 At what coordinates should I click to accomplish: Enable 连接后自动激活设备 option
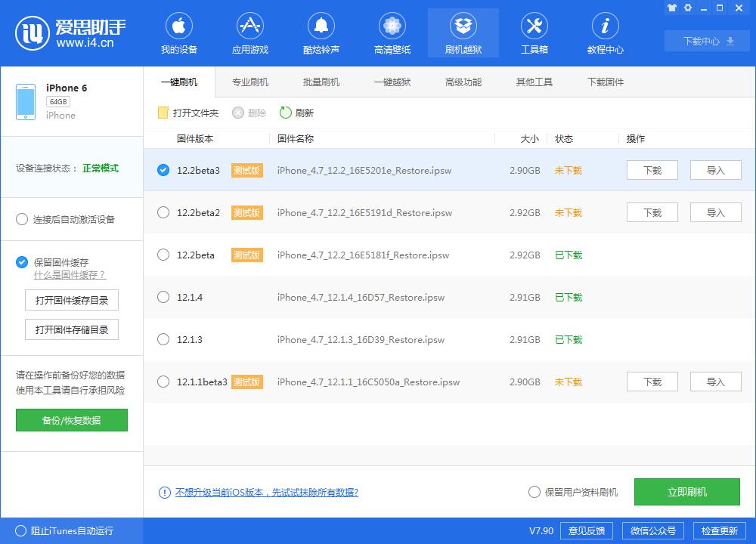[x=22, y=219]
